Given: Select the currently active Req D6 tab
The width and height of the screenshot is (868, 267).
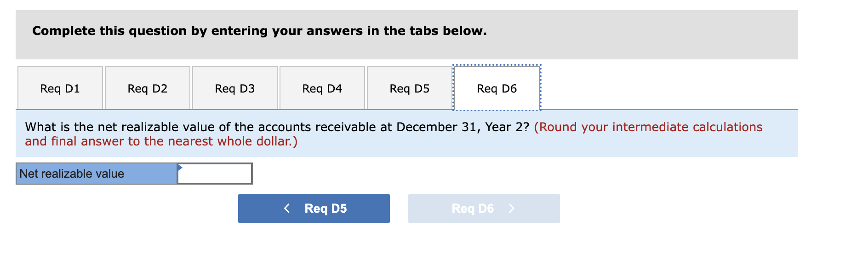Looking at the screenshot, I should [497, 88].
